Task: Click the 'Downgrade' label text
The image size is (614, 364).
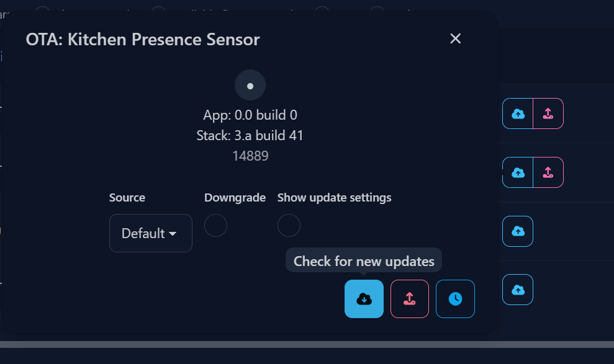Action: (x=235, y=197)
